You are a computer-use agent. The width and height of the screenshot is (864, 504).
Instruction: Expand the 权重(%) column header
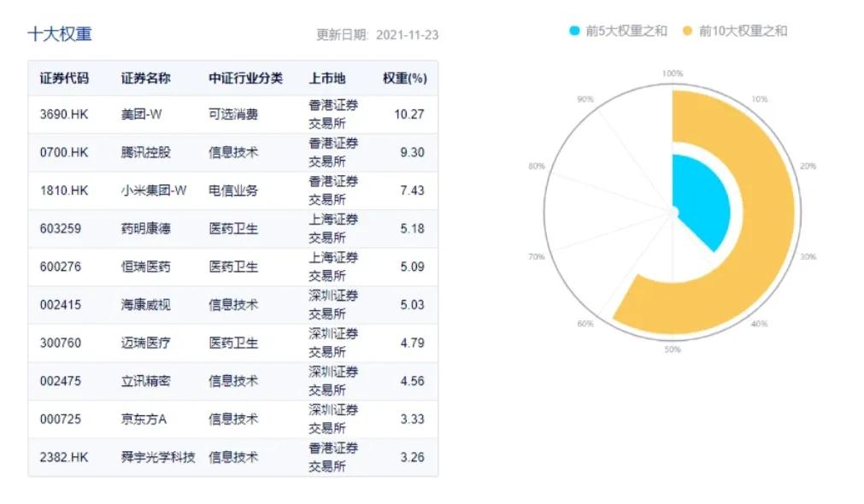(x=405, y=77)
